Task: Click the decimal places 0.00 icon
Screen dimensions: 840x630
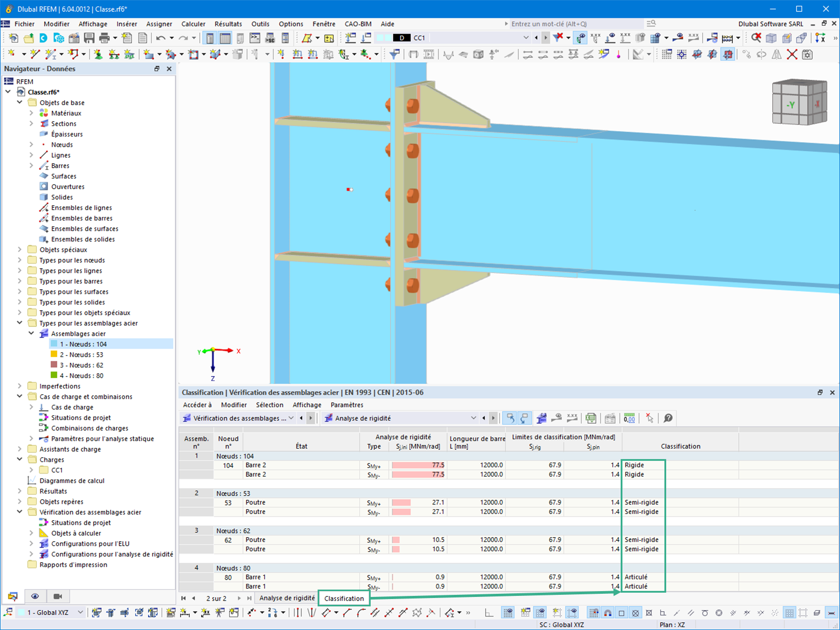Action: pyautogui.click(x=629, y=418)
